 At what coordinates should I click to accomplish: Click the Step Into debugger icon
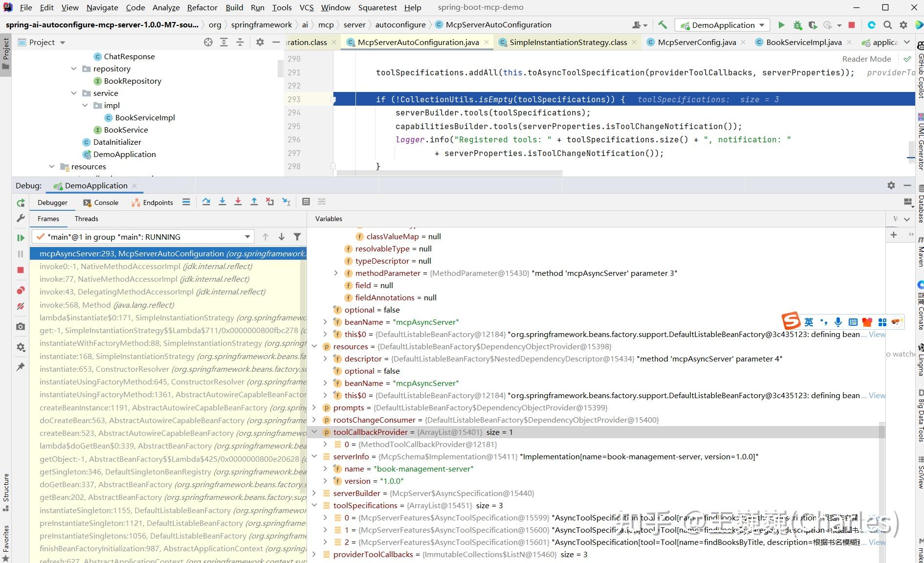[x=222, y=202]
